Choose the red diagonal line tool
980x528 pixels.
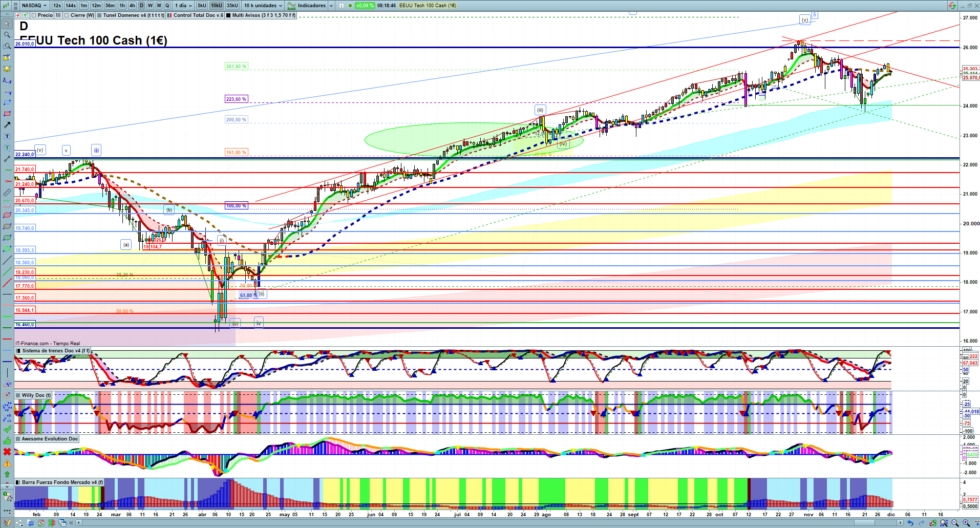7,283
